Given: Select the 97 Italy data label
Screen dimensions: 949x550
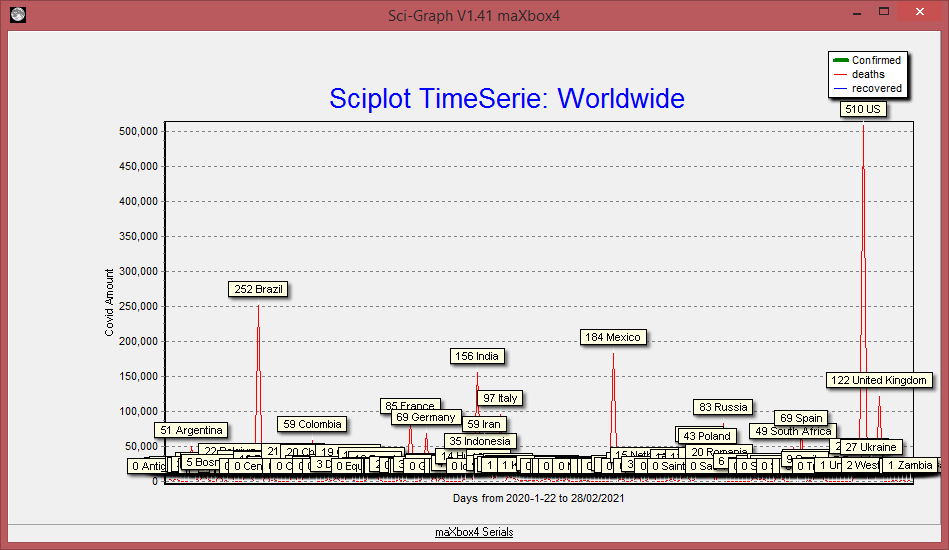Looking at the screenshot, I should tap(499, 398).
